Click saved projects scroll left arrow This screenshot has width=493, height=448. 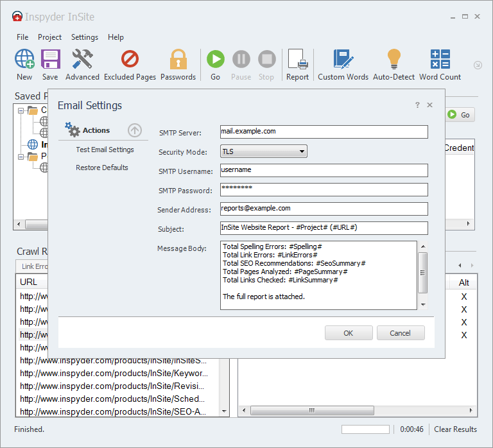point(19,224)
